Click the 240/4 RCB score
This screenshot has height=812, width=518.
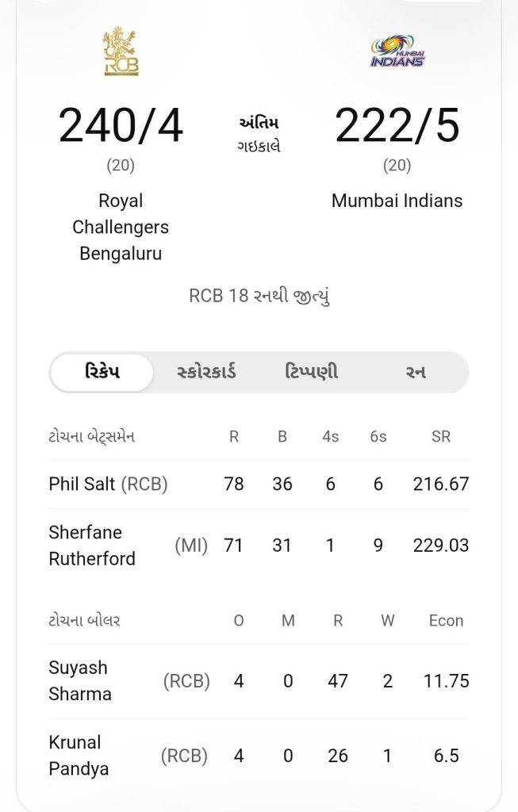pos(121,126)
